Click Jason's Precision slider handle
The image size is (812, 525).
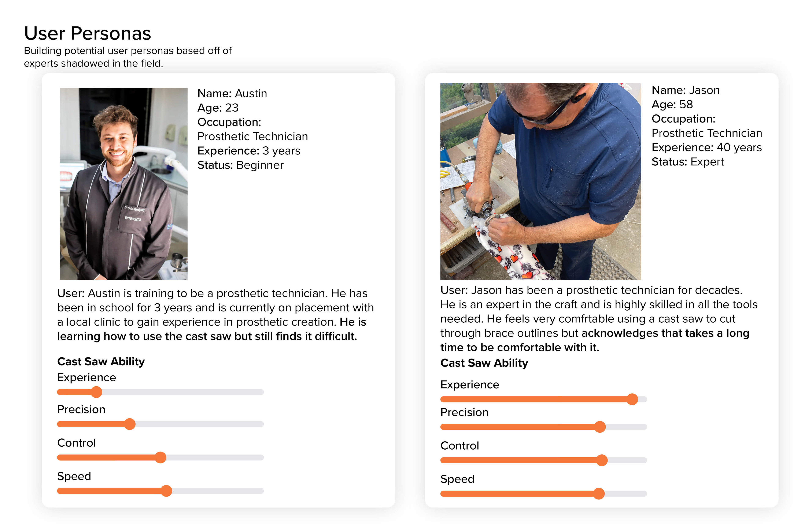(600, 427)
